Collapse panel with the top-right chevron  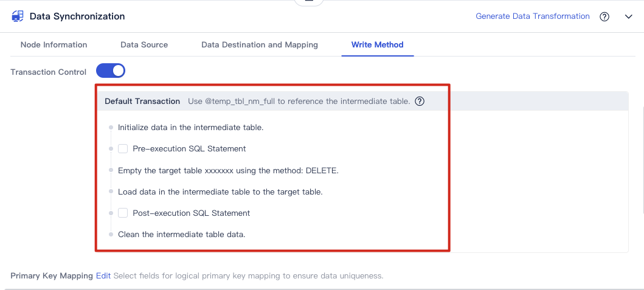(x=628, y=17)
